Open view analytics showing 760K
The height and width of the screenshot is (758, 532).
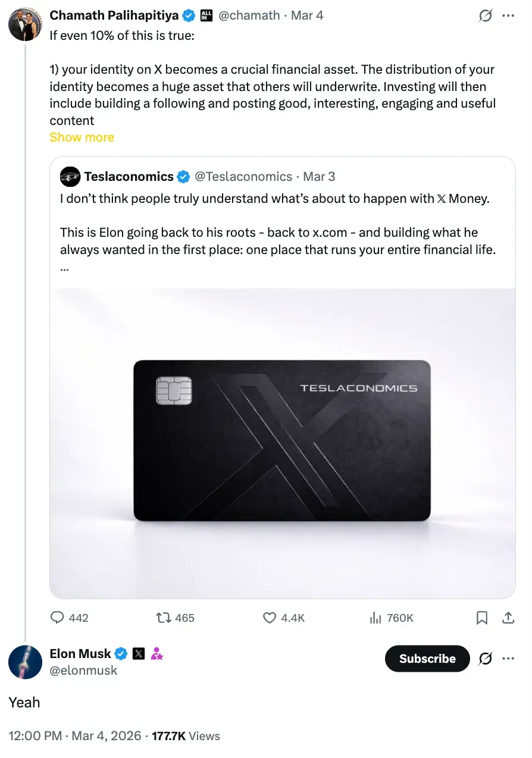[375, 618]
